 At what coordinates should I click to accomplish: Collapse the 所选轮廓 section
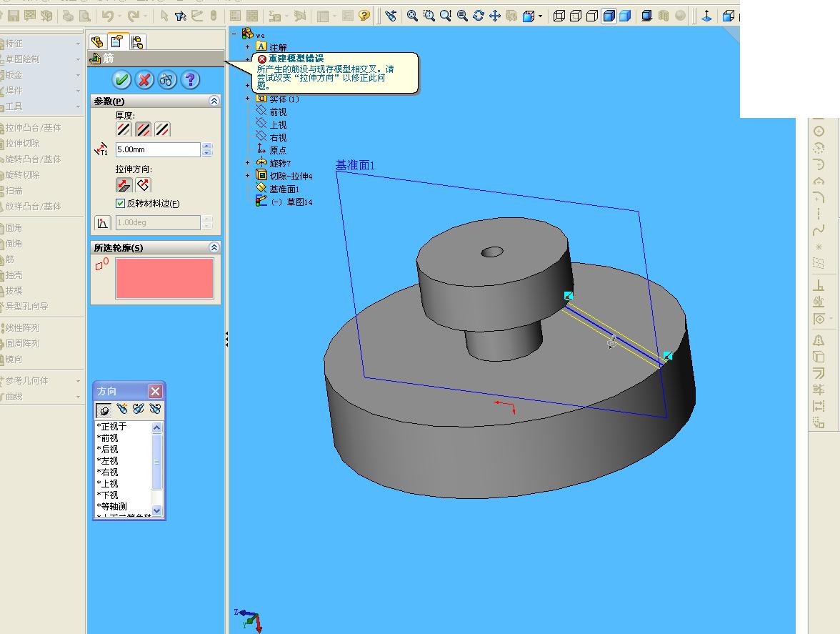pyautogui.click(x=214, y=247)
